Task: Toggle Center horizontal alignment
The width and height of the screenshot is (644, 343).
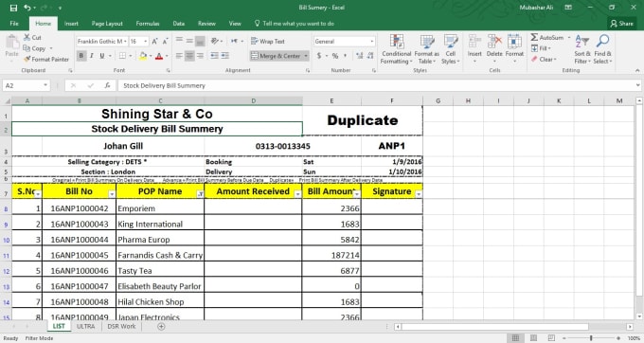Action: tap(189, 56)
